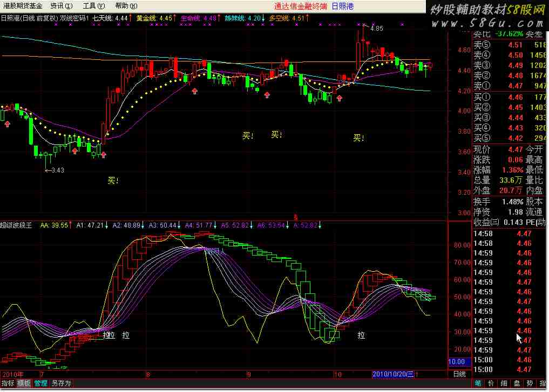Click the 港股期货基金 menu item
Image resolution: width=549 pixels, height=392 pixels.
pos(22,6)
